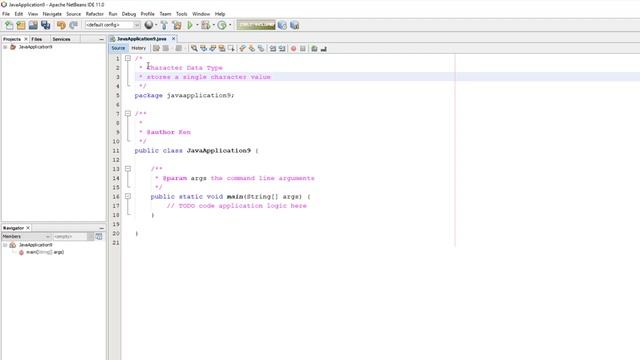Switch to History view button

pyautogui.click(x=138, y=48)
